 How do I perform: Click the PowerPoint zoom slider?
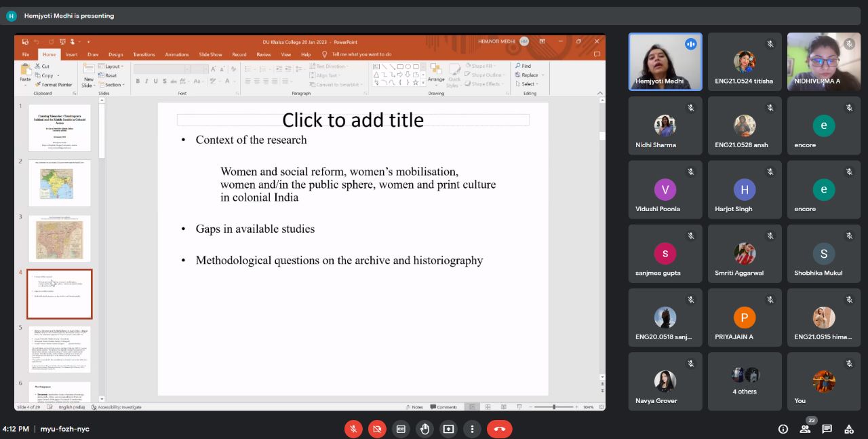click(x=554, y=407)
